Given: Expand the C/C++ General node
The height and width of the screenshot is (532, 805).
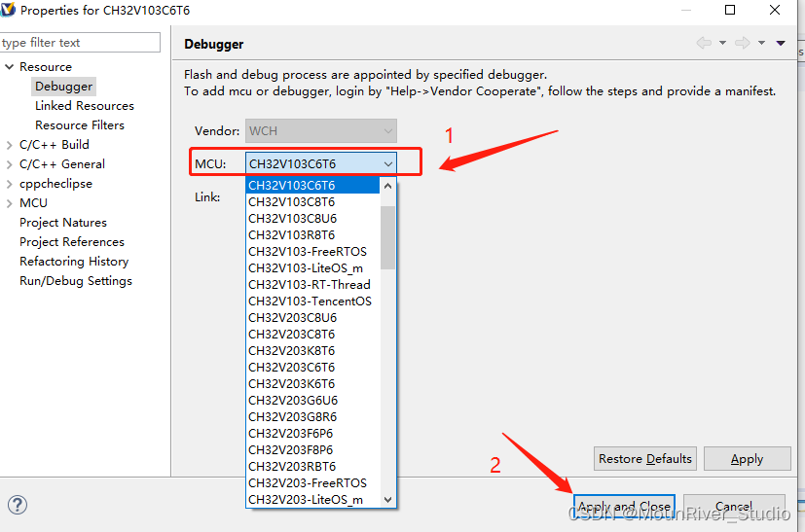Looking at the screenshot, I should (9, 164).
